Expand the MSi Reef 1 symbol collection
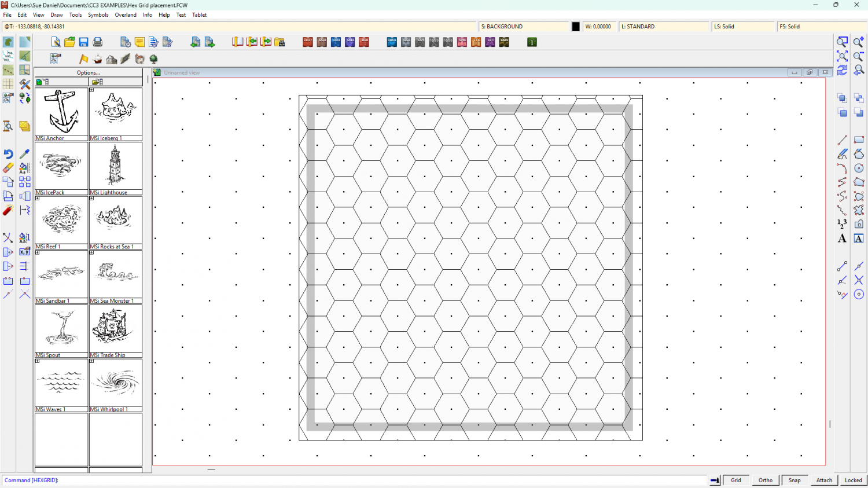The height and width of the screenshot is (488, 868). (38, 199)
